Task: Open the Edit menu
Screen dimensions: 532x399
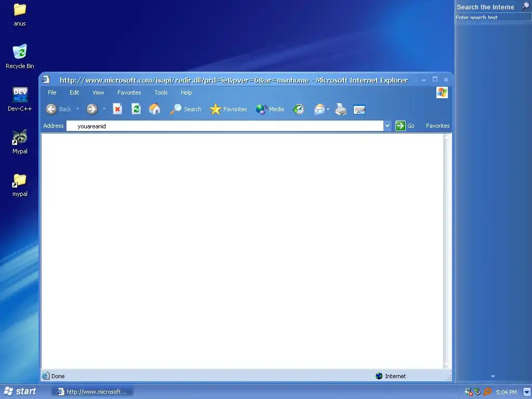Action: 74,92
